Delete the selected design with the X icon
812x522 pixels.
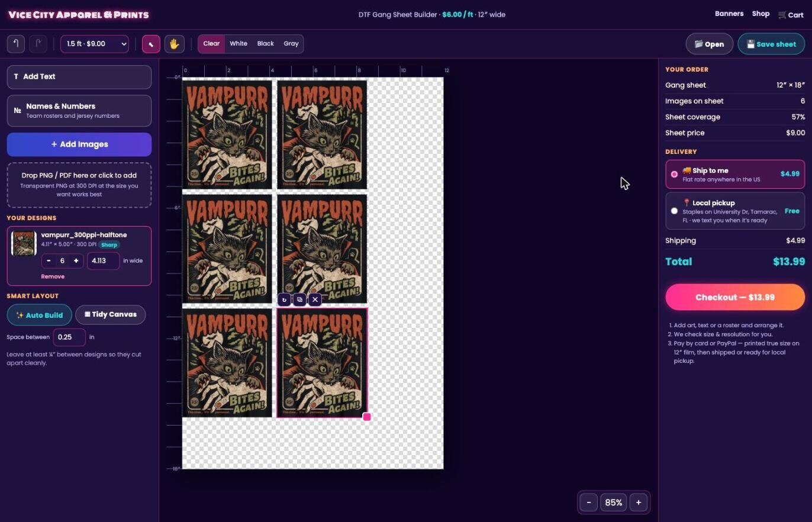(315, 299)
